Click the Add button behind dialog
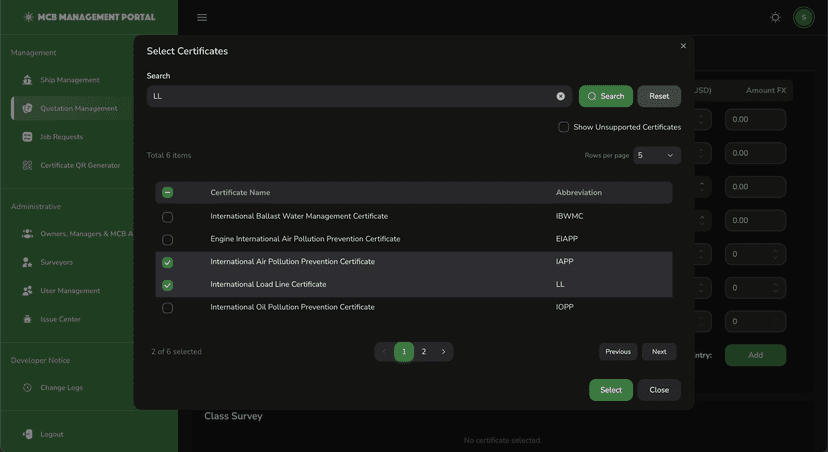The width and height of the screenshot is (828, 452). (755, 355)
